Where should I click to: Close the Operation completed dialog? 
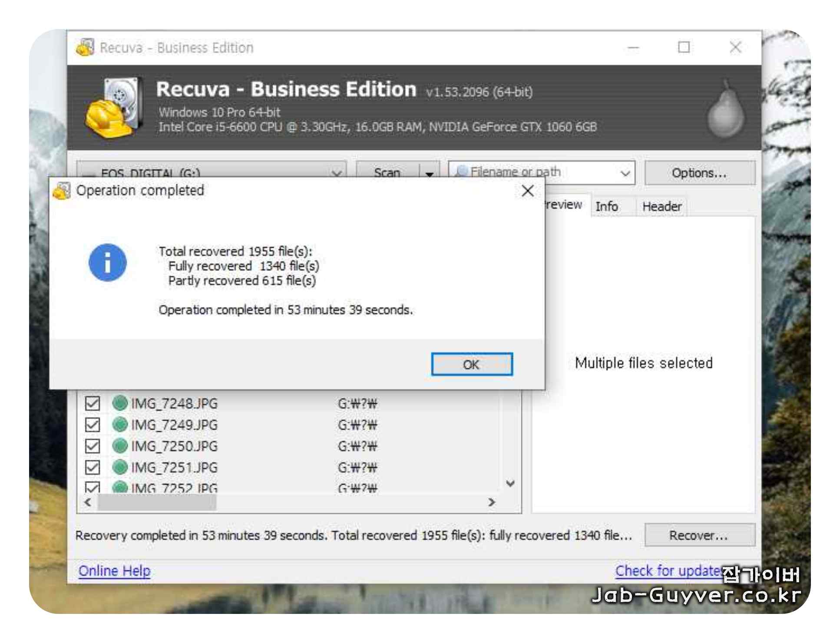pyautogui.click(x=527, y=191)
